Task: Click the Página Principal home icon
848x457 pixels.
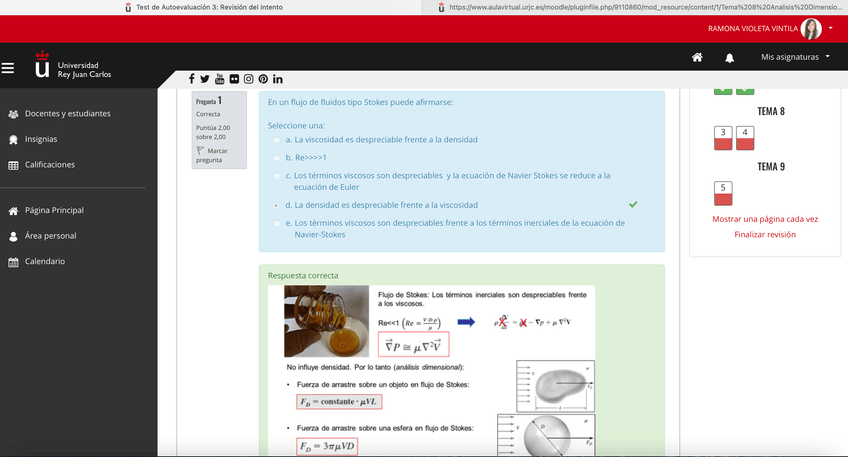Action: click(14, 211)
